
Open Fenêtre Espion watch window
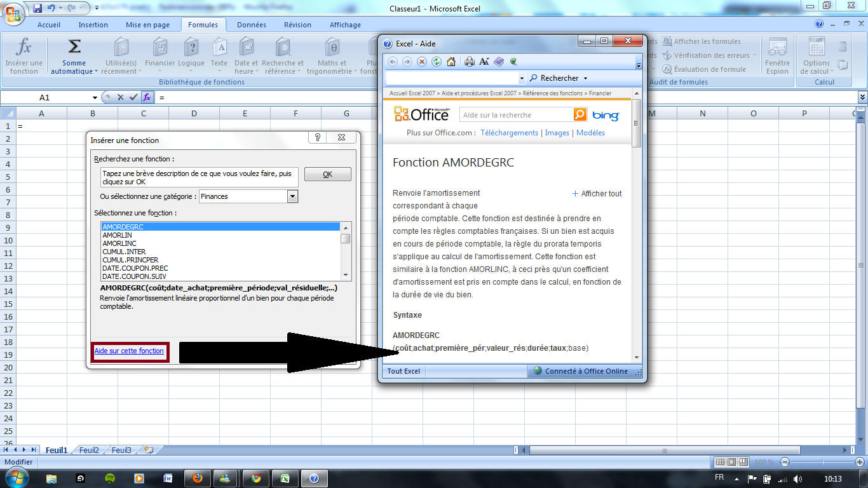776,56
